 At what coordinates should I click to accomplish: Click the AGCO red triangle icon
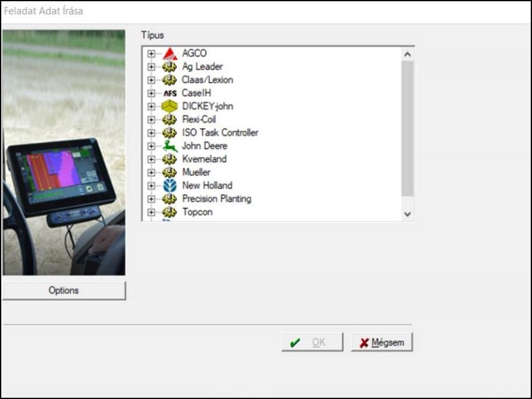tap(170, 54)
